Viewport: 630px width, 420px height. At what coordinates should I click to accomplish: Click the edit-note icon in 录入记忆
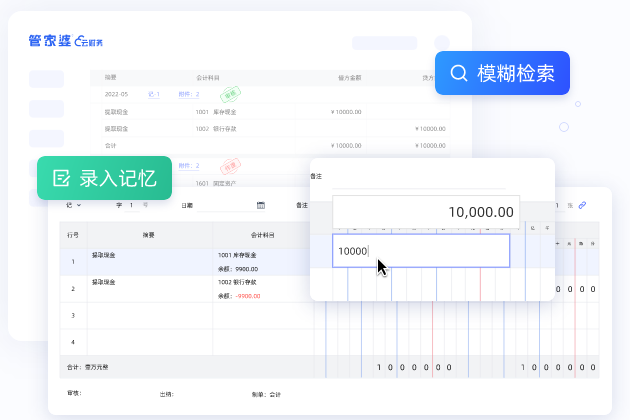click(x=61, y=178)
